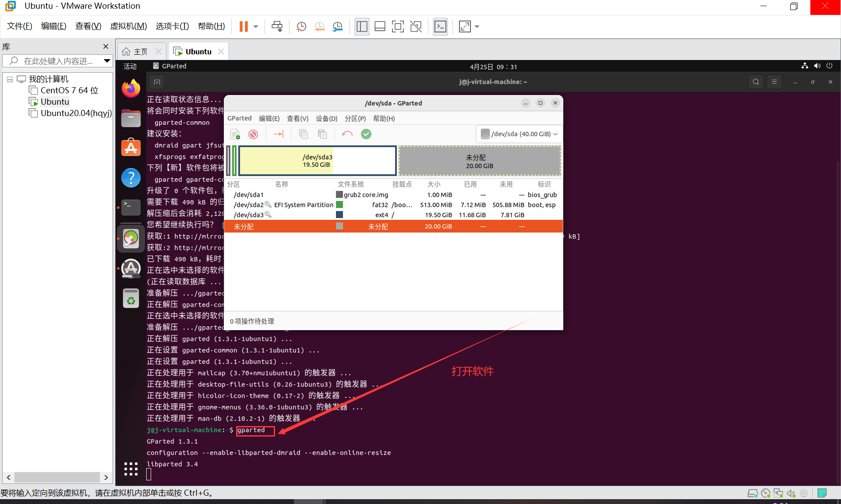The width and height of the screenshot is (841, 504).
Task: Open the /dev/sda device selector dropdown
Action: point(519,134)
